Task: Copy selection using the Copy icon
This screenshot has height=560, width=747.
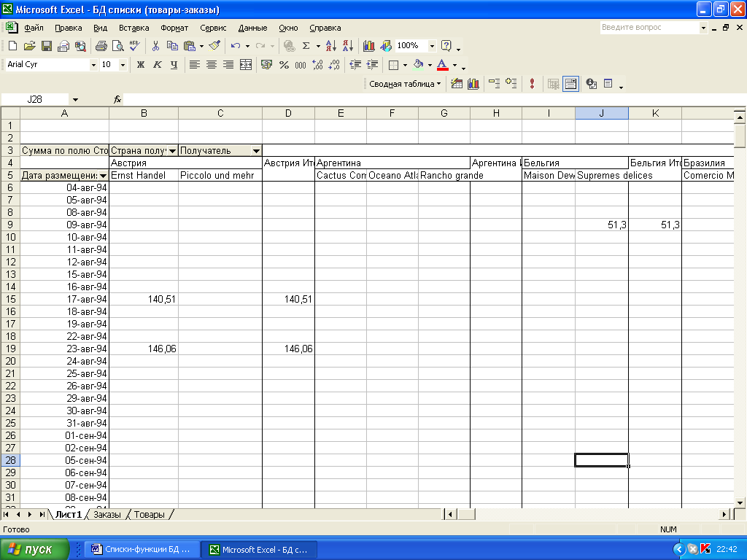Action: [172, 46]
